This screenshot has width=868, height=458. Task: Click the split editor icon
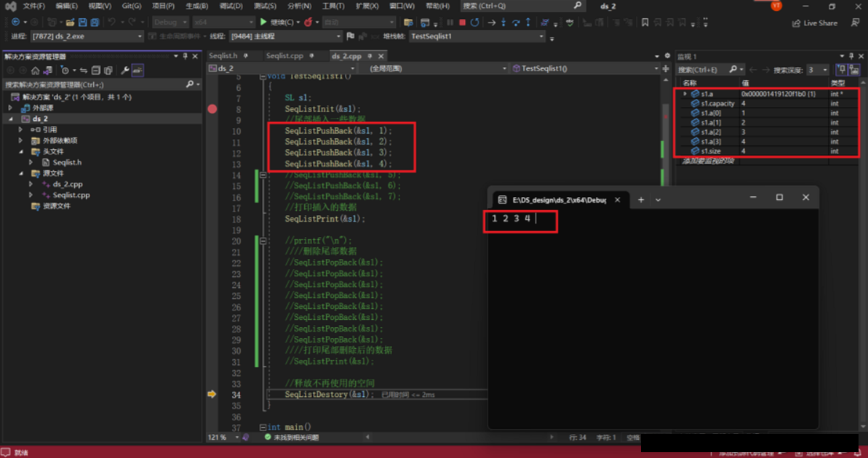[666, 68]
